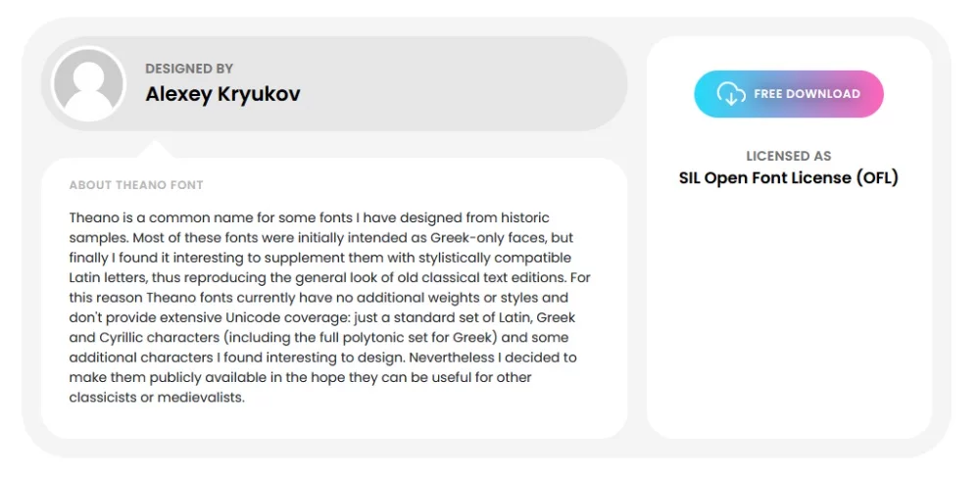980x477 pixels.
Task: Click the ABOUT THEANO FONT heading
Action: (x=136, y=185)
